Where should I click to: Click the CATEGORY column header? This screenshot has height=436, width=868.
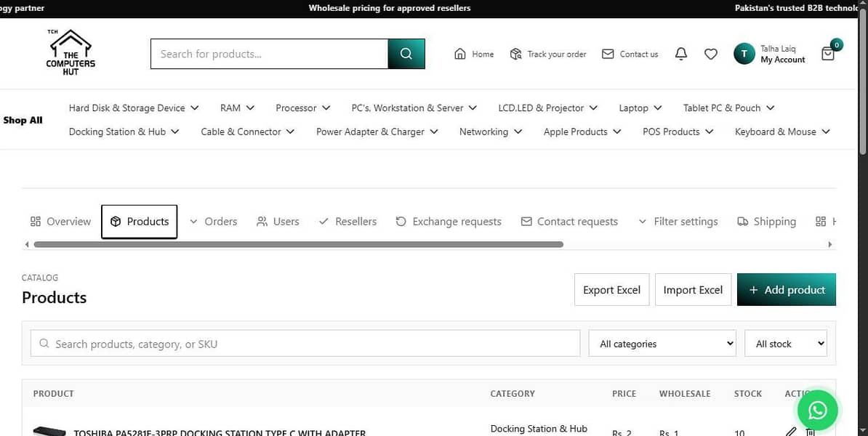[x=513, y=393]
